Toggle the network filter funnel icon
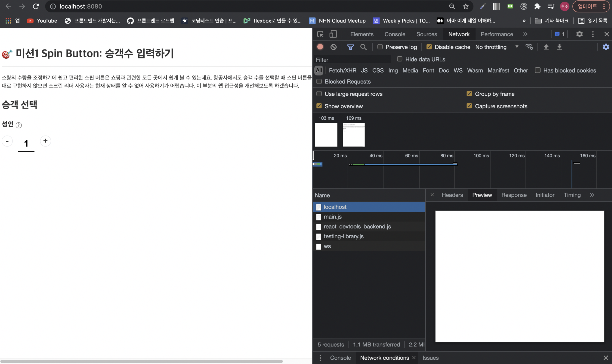The height and width of the screenshot is (364, 612). coord(350,47)
